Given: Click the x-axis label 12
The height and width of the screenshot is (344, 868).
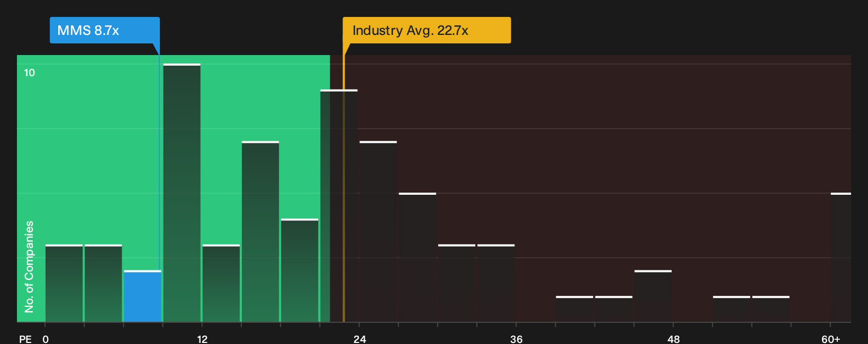Looking at the screenshot, I should [202, 339].
